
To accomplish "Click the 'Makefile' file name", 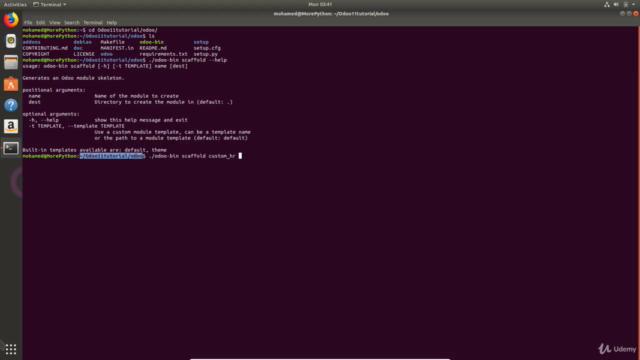I will 113,42.
